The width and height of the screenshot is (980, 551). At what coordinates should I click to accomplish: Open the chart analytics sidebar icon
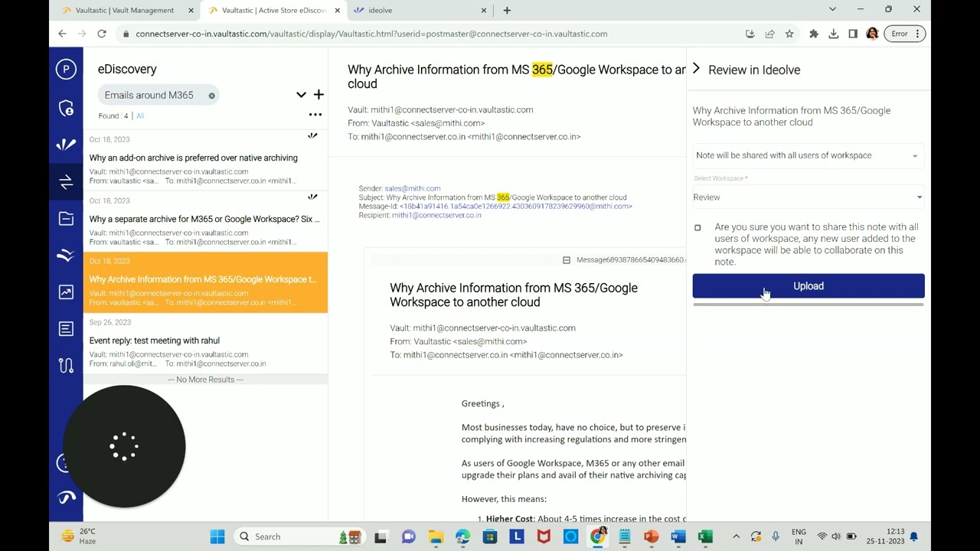[66, 292]
